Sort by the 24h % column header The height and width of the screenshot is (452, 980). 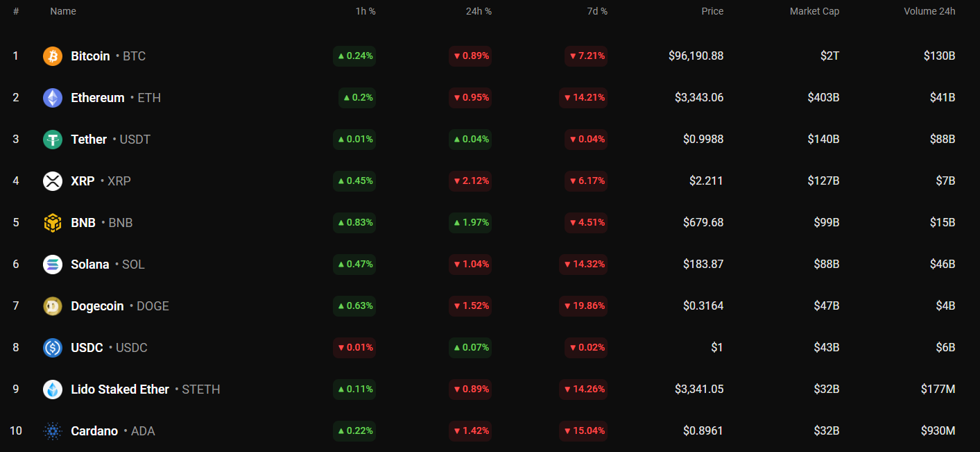pyautogui.click(x=479, y=11)
